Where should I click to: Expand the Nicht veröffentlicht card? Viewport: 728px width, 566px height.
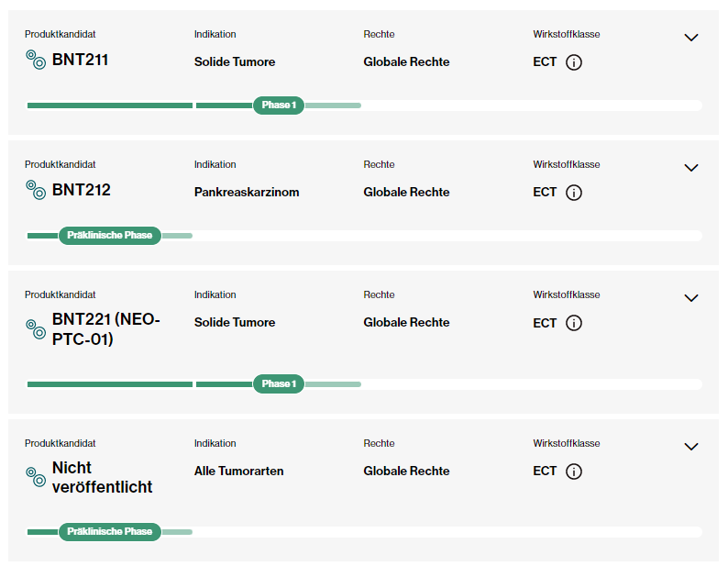(x=691, y=447)
